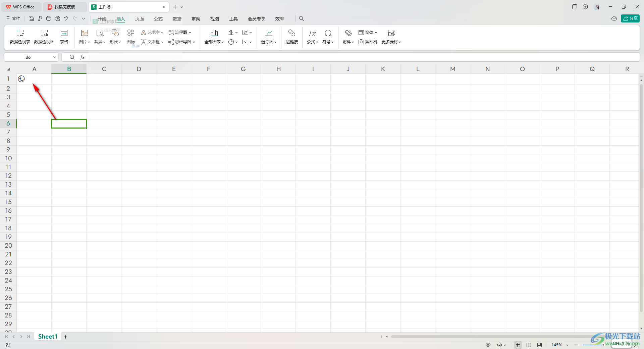
Task: Click the 照相机 camera tool
Action: coord(368,42)
